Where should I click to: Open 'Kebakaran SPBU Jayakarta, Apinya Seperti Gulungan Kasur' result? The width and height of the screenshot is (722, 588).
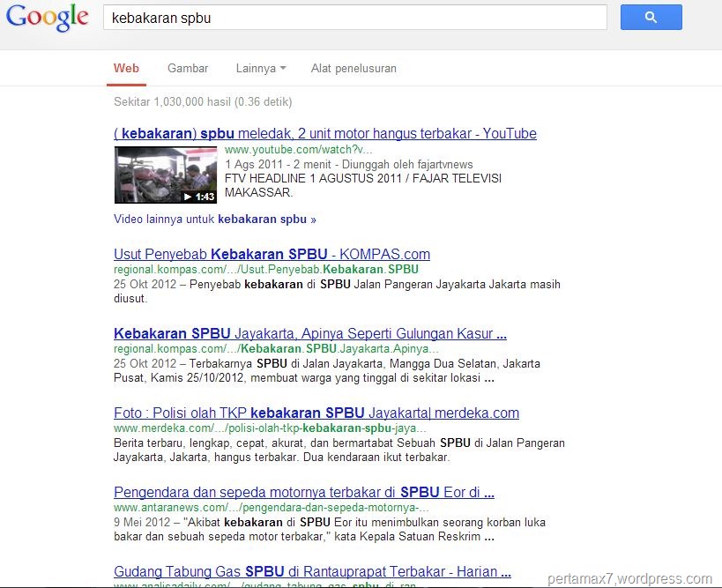[309, 334]
